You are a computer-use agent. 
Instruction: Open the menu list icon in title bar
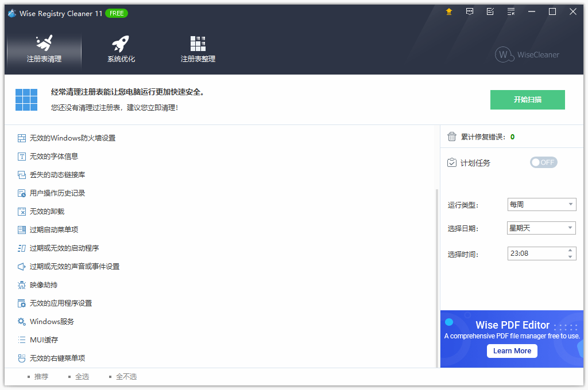tap(510, 11)
